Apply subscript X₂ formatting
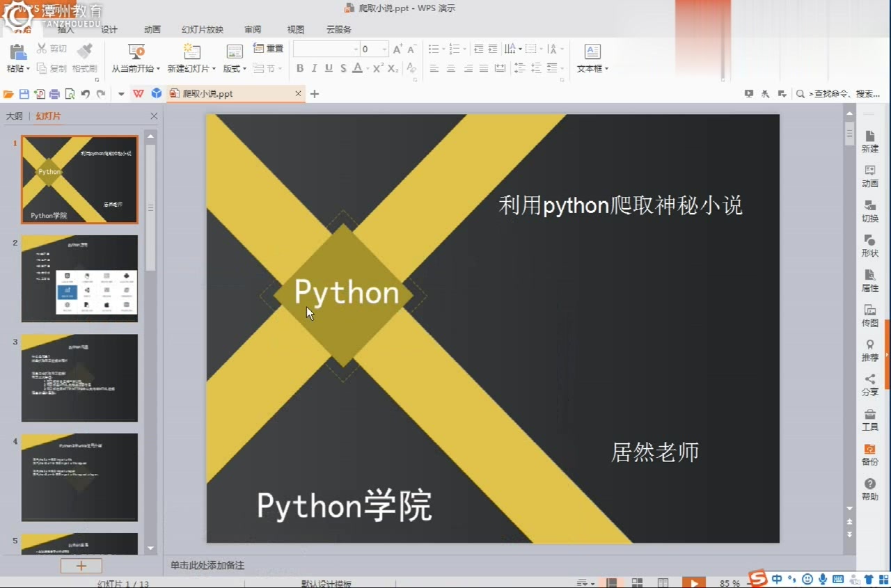This screenshot has width=891, height=588. coord(393,68)
